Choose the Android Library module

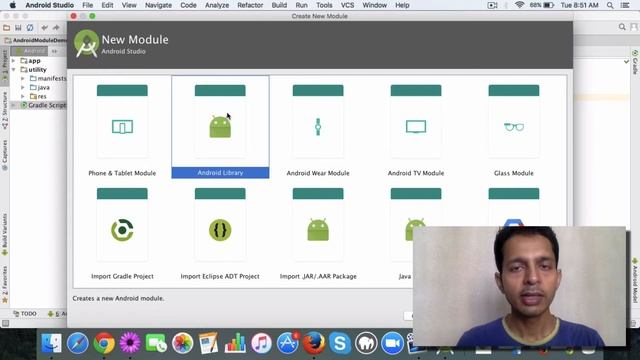(x=220, y=127)
